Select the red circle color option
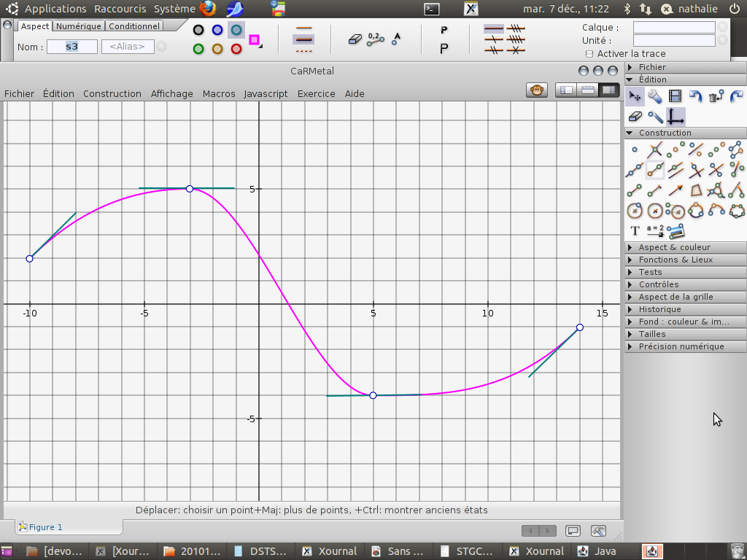This screenshot has height=560, width=747. click(x=236, y=49)
